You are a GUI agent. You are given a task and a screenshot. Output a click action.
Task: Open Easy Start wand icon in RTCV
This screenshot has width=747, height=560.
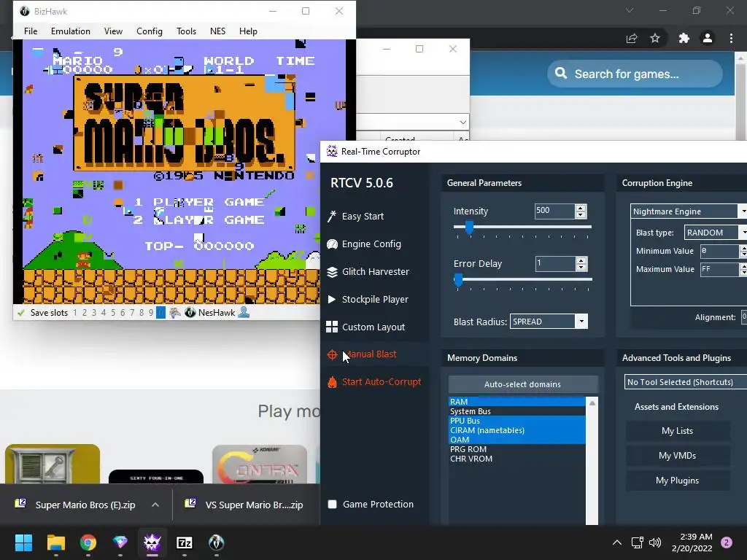pos(332,216)
